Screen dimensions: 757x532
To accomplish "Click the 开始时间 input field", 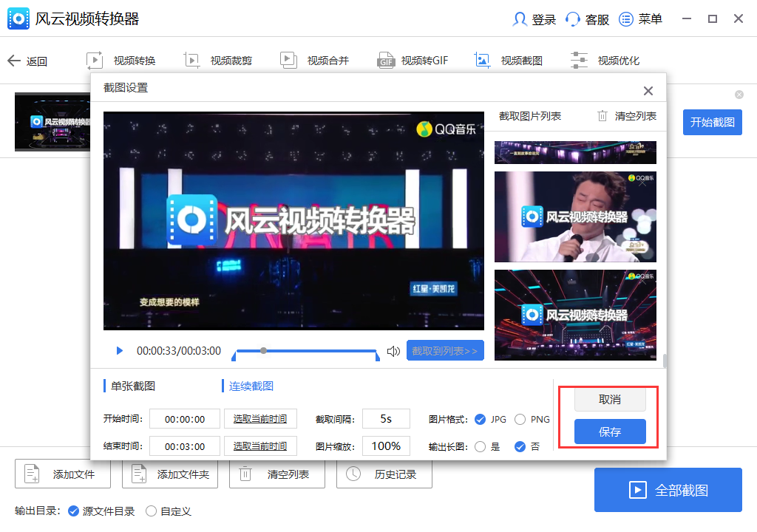I will (184, 419).
